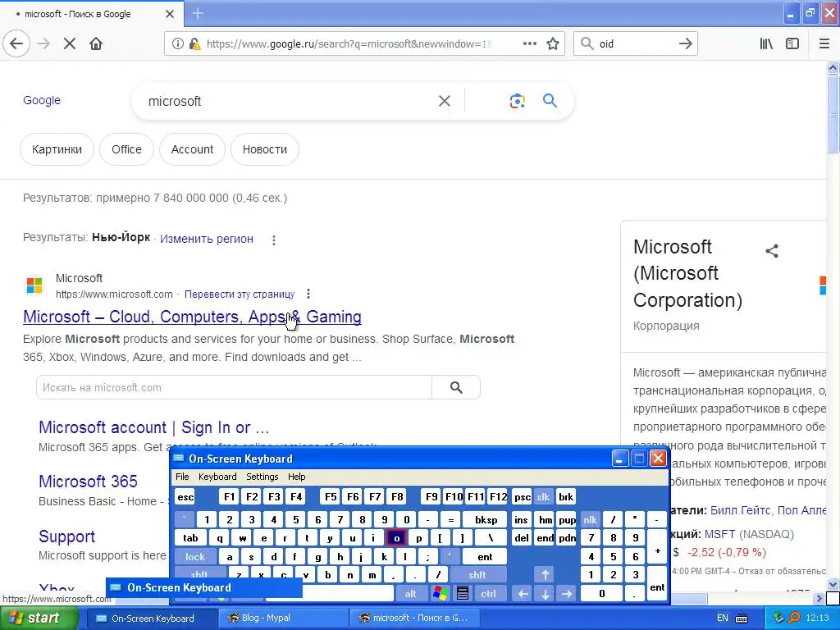Search by image with Google Lens icon
The height and width of the screenshot is (630, 840).
pos(517,101)
